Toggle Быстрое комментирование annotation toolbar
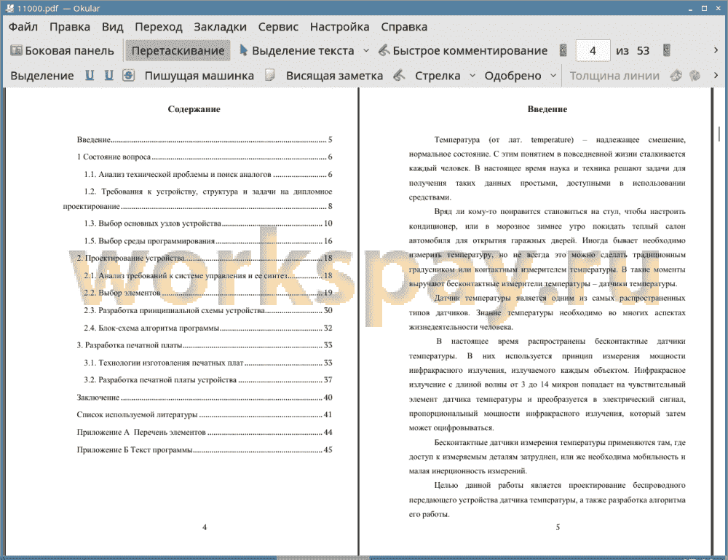 click(x=463, y=51)
